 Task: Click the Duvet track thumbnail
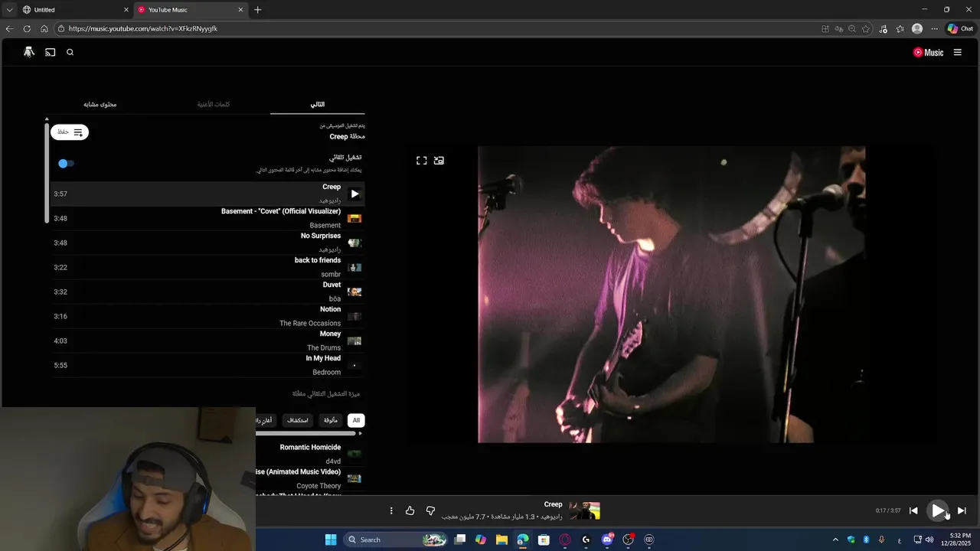[354, 292]
